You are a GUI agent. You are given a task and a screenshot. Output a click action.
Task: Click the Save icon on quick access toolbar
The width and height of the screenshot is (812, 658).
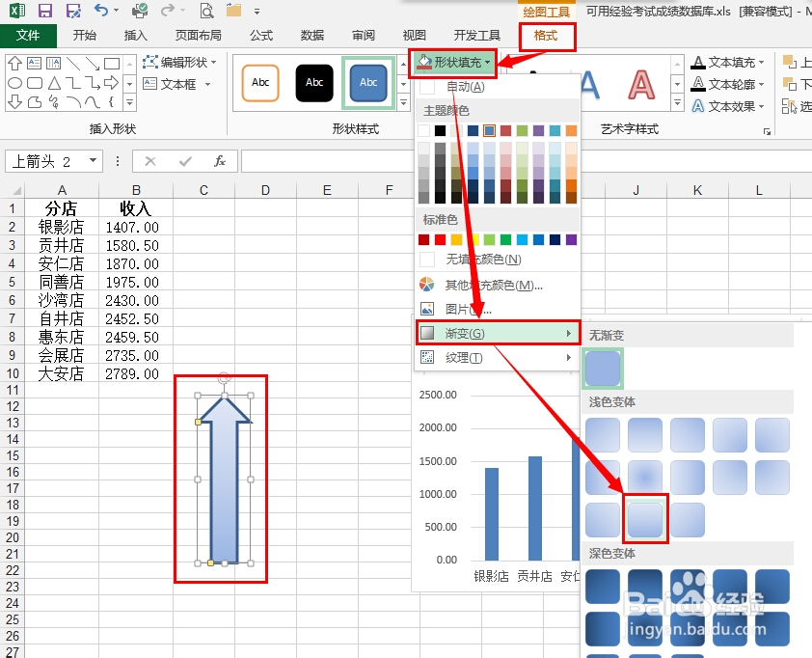[46, 11]
